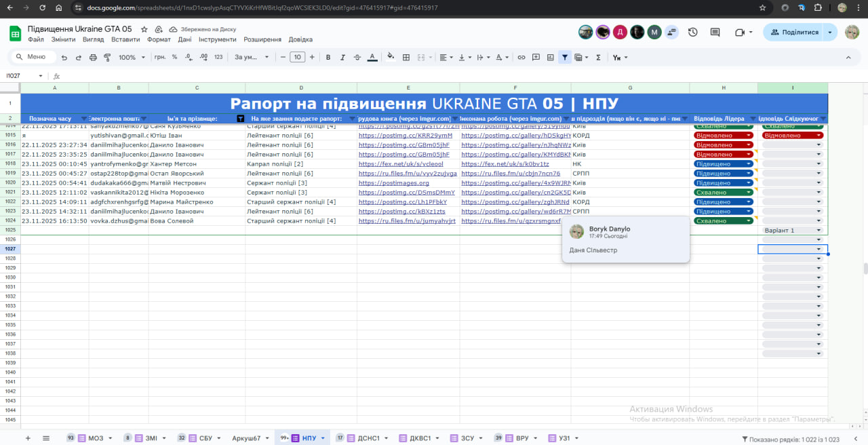Open the Формат menu
Screen dimensions: 868x445
tap(159, 39)
